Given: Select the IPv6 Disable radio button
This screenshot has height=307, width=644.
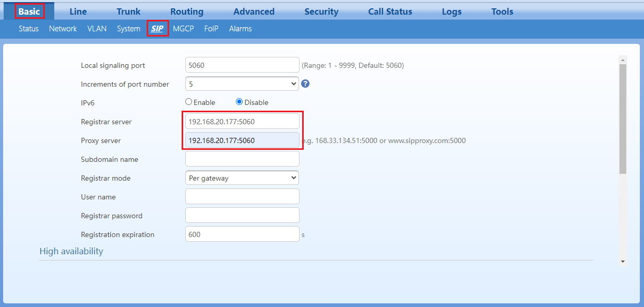Looking at the screenshot, I should (240, 102).
